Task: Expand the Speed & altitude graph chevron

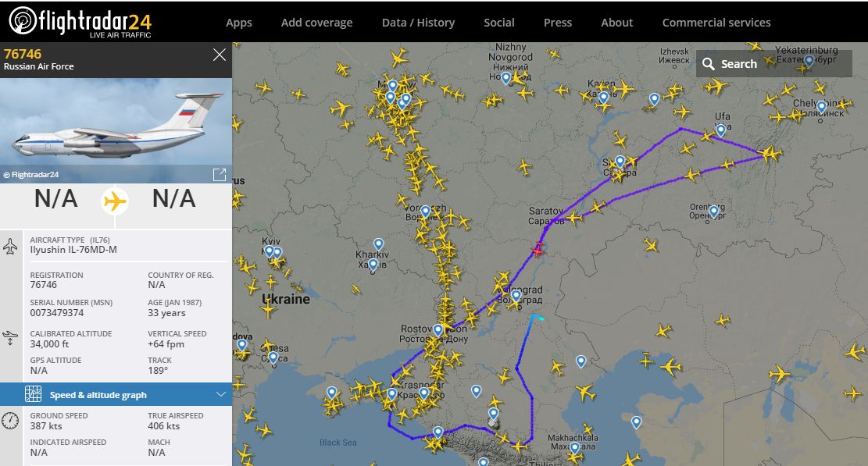Action: 220,394
